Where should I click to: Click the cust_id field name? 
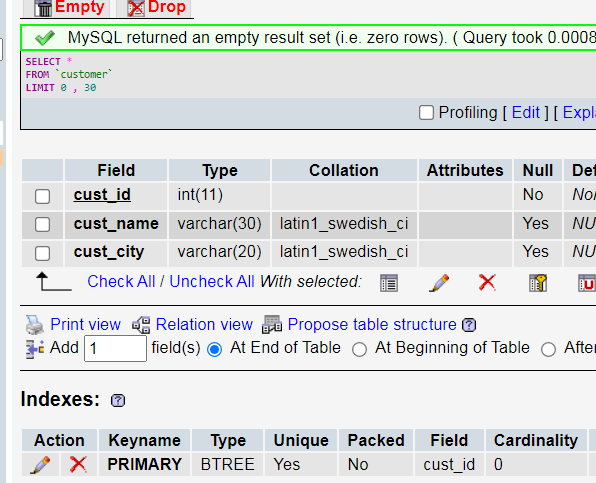102,195
